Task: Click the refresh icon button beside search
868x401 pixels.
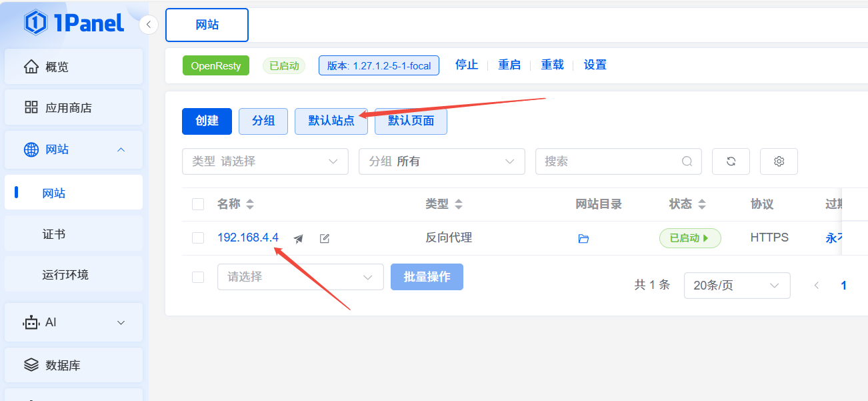Action: tap(731, 161)
